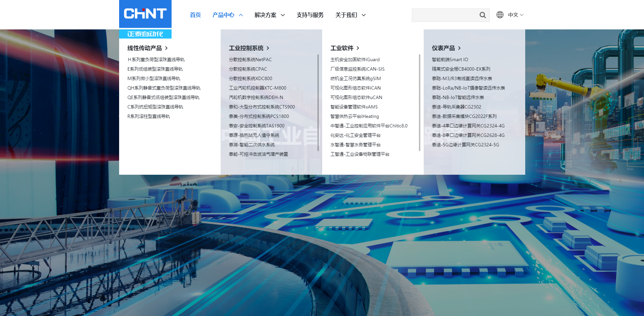Click arrow next to 工业控制系统 heading

(x=268, y=48)
